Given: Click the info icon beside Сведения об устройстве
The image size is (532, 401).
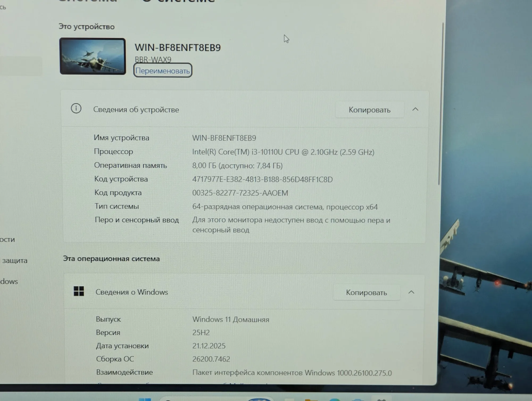Looking at the screenshot, I should coord(76,108).
